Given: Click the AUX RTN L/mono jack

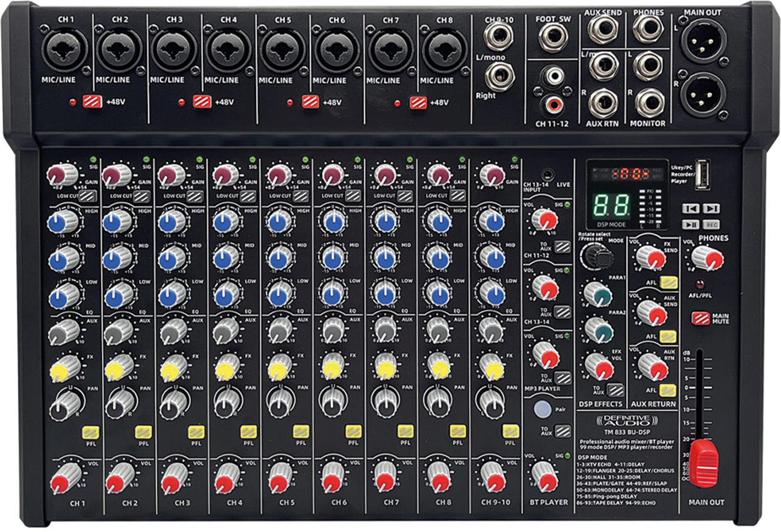Looking at the screenshot, I should click(x=603, y=65).
